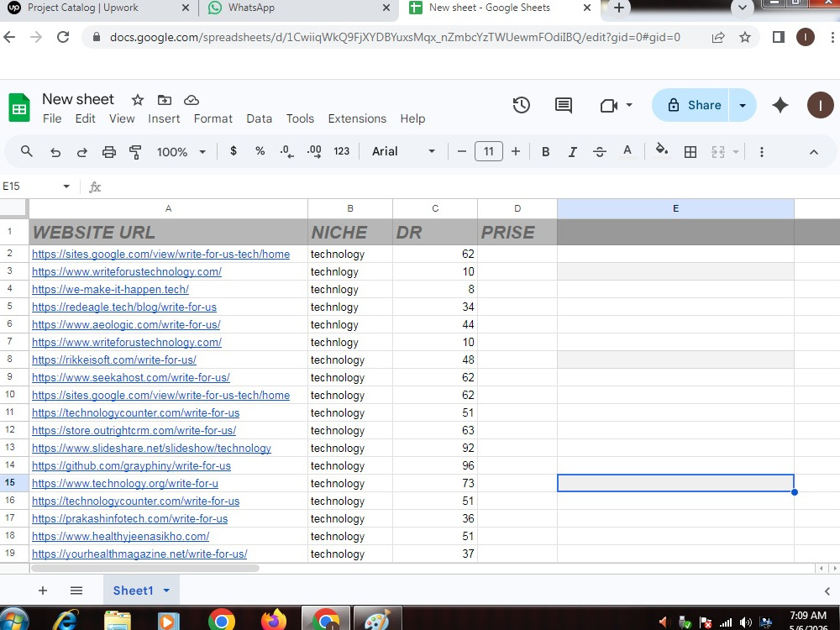Open the fill color bucket
Image resolution: width=840 pixels, height=630 pixels.
662,150
